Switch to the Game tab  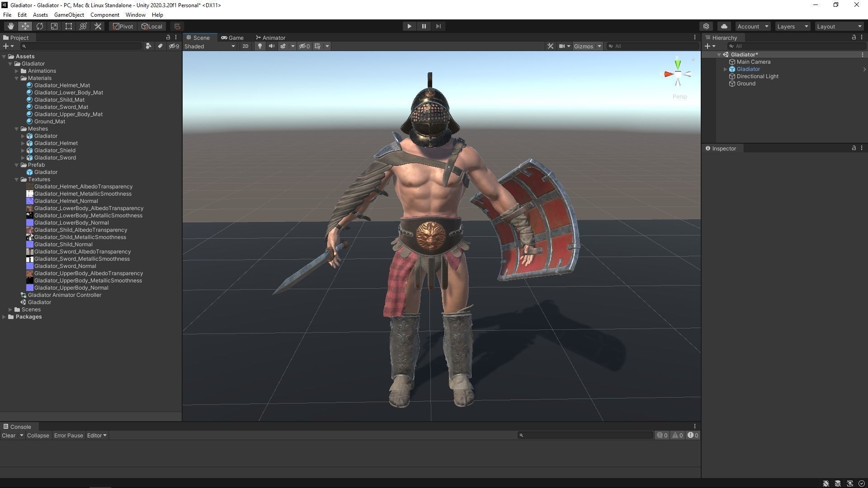[x=232, y=38]
